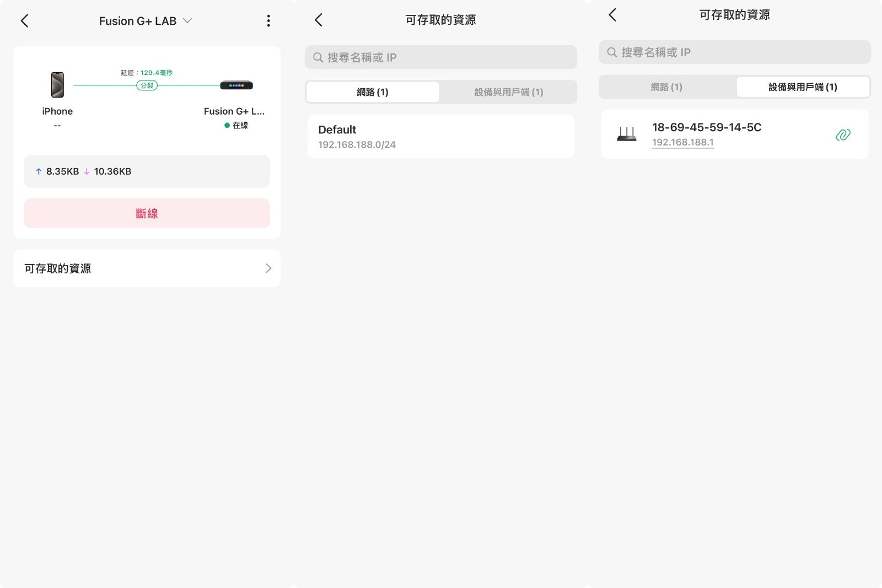The height and width of the screenshot is (588, 882).
Task: Open the Default network entry
Action: click(441, 137)
